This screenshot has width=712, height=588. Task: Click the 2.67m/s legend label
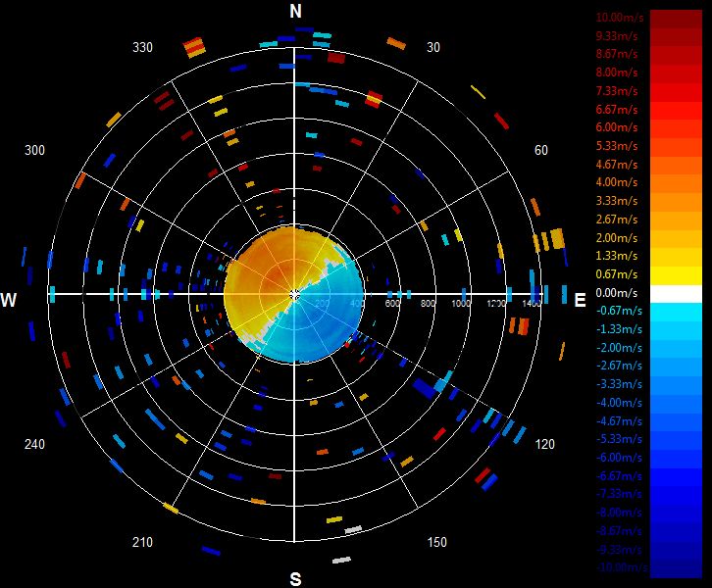click(617, 220)
